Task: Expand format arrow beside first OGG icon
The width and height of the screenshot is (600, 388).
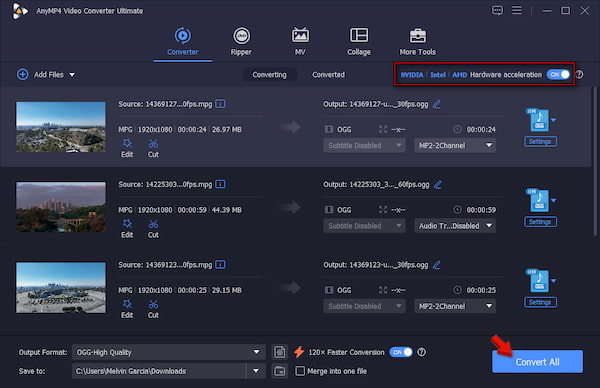Action: pos(553,120)
